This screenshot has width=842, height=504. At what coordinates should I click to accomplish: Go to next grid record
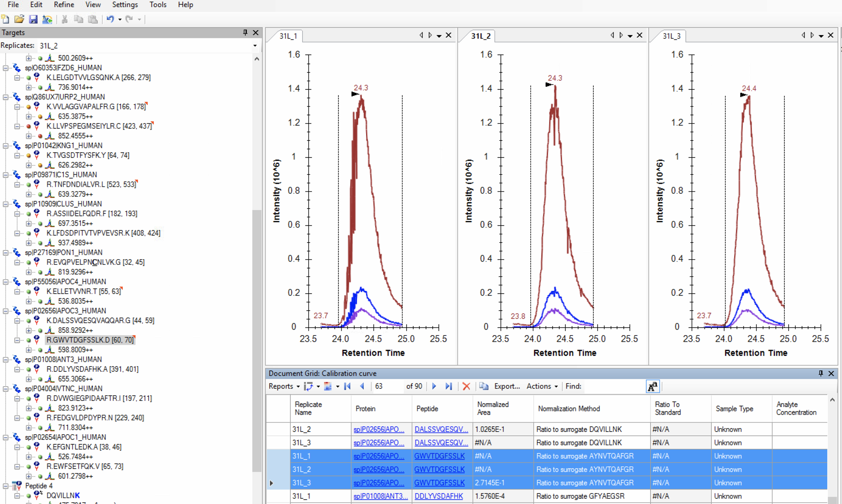(434, 386)
